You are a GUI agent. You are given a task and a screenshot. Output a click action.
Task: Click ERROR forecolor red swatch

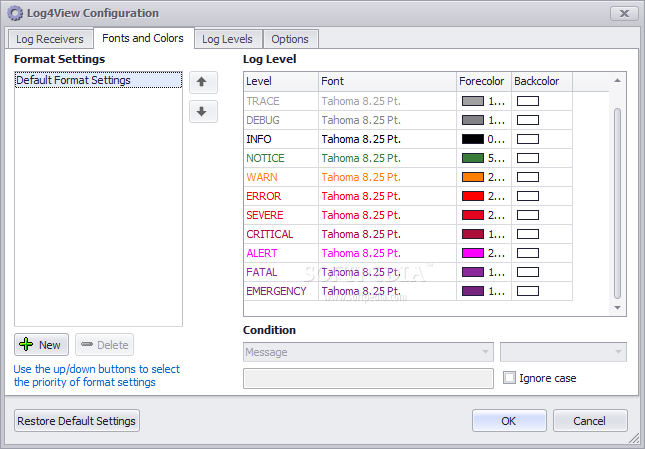pos(473,196)
